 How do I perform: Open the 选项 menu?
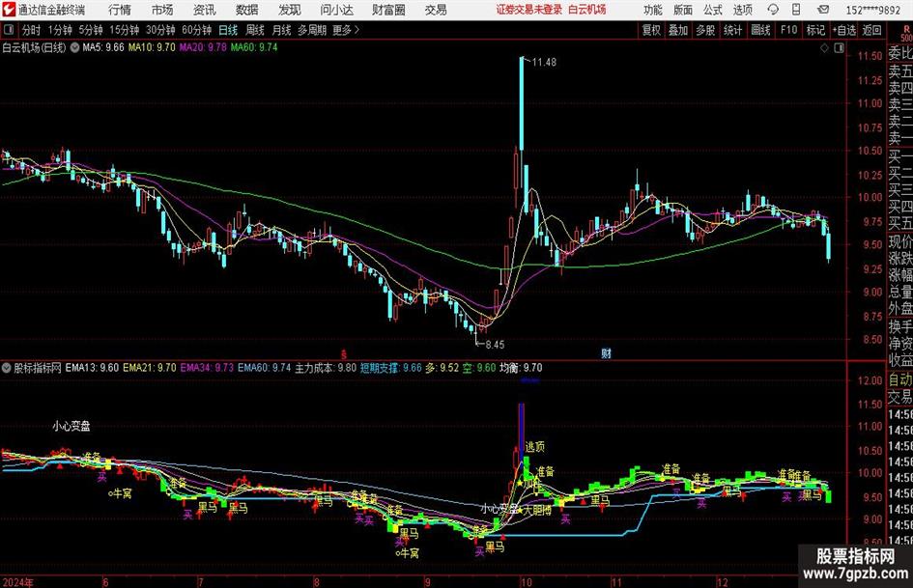pyautogui.click(x=742, y=10)
